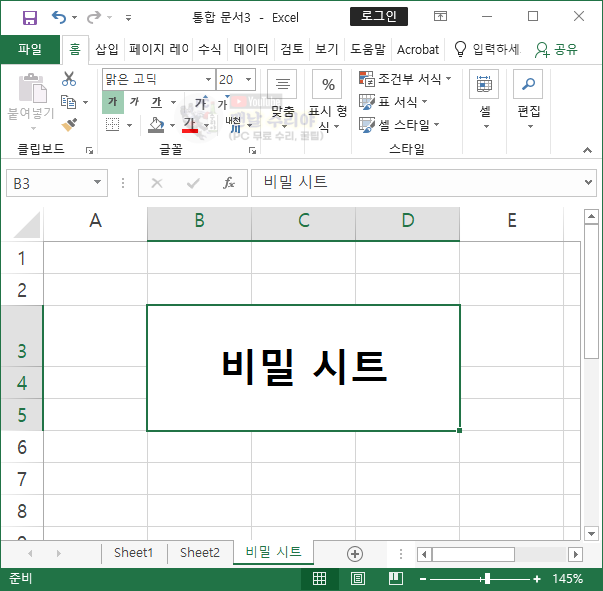This screenshot has width=603, height=591.
Task: Open the alignment (맞춤) group
Action: point(283,101)
